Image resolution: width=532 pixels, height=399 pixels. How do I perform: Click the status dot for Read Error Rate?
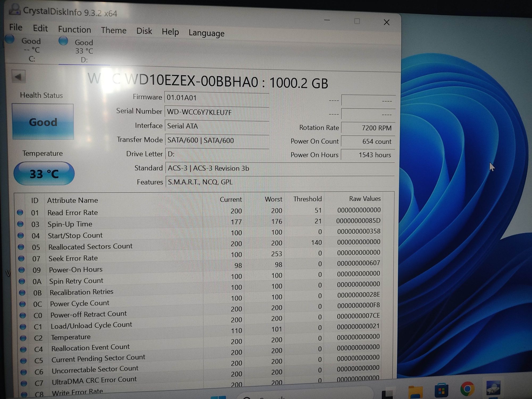point(20,212)
